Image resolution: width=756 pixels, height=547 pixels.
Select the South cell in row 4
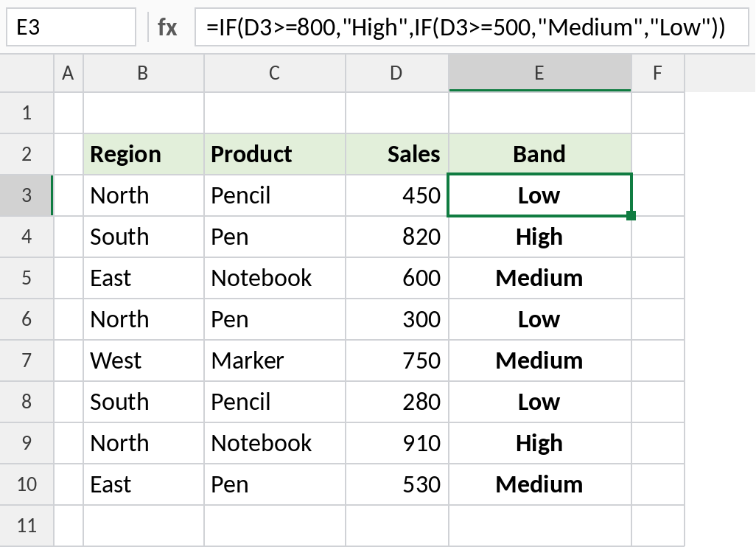144,237
